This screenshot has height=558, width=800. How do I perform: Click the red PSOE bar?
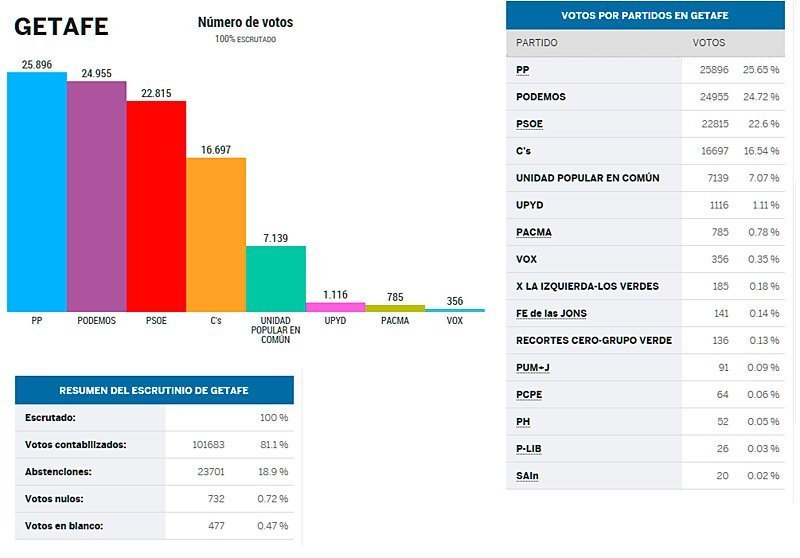coord(156,206)
